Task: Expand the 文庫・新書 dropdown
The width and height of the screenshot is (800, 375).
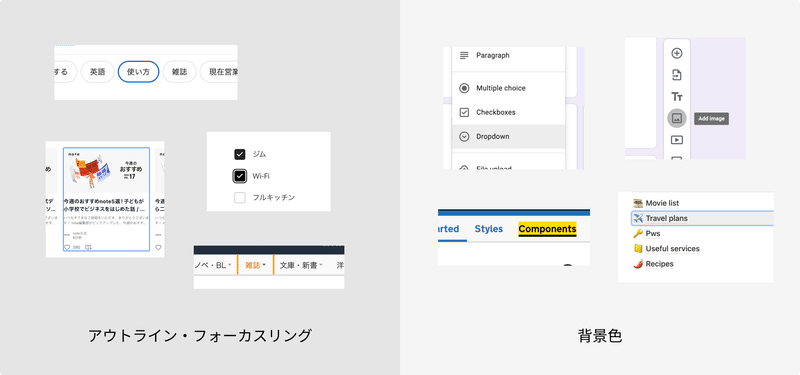Action: 301,265
